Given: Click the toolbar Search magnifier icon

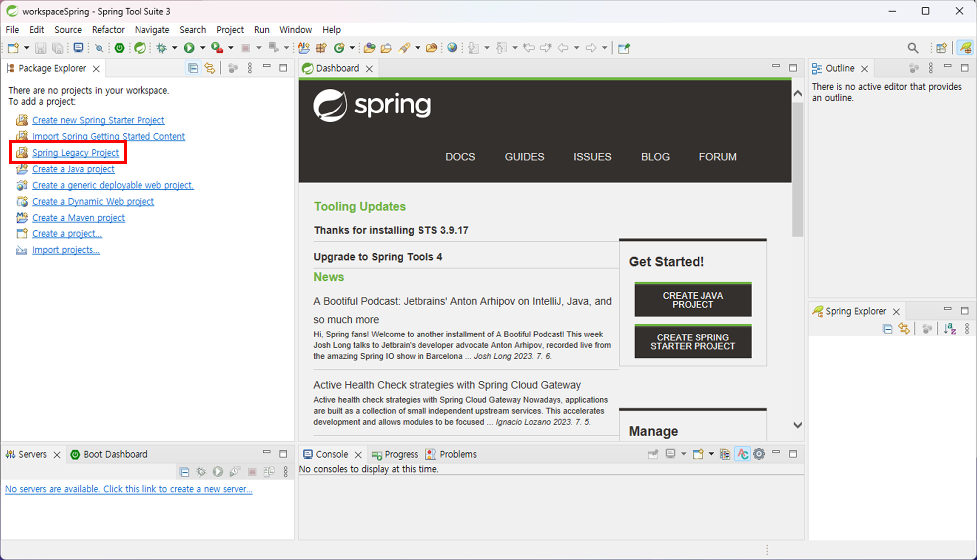Looking at the screenshot, I should click(913, 48).
